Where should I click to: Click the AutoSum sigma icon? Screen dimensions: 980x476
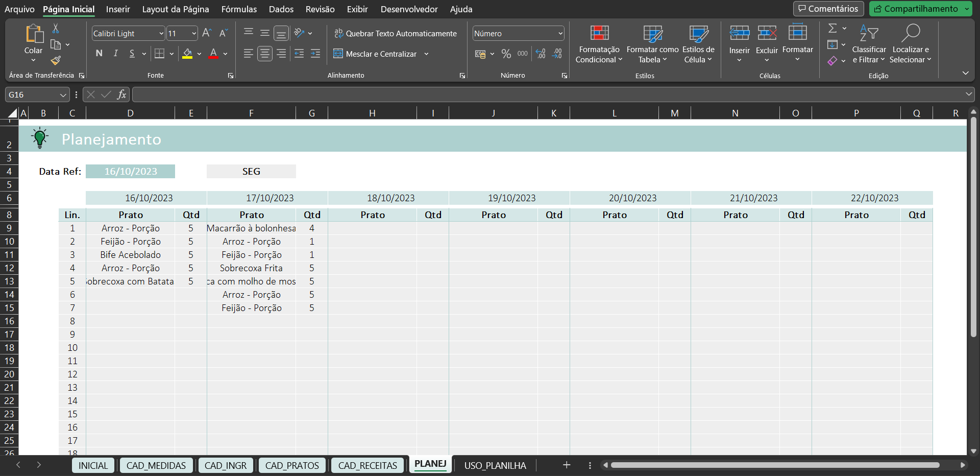pos(834,28)
